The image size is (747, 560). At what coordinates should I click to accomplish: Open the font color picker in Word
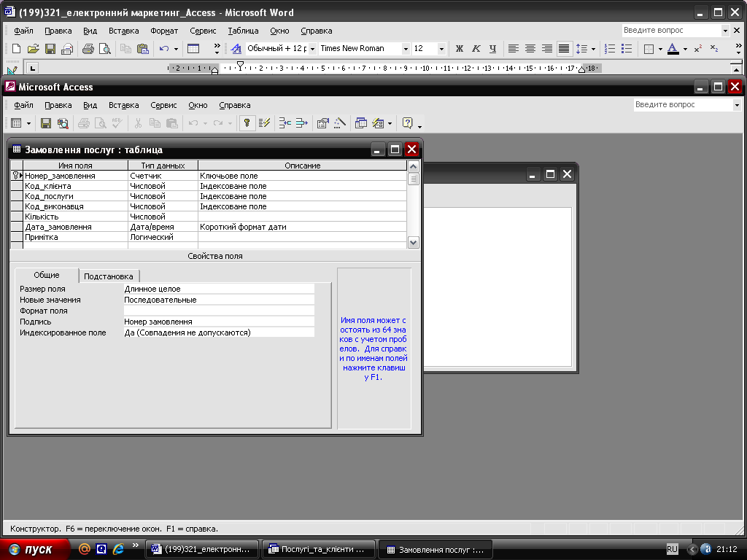[x=685, y=49]
